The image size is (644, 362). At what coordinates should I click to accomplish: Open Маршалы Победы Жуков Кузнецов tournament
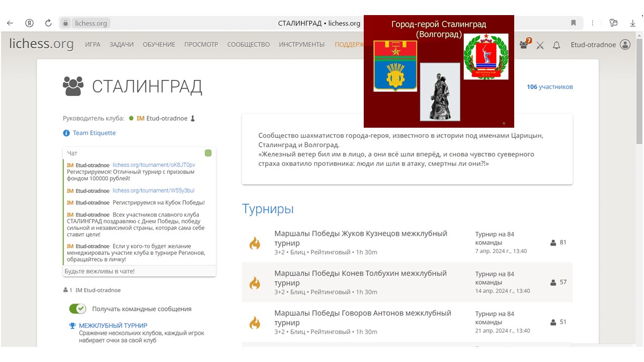click(x=361, y=238)
